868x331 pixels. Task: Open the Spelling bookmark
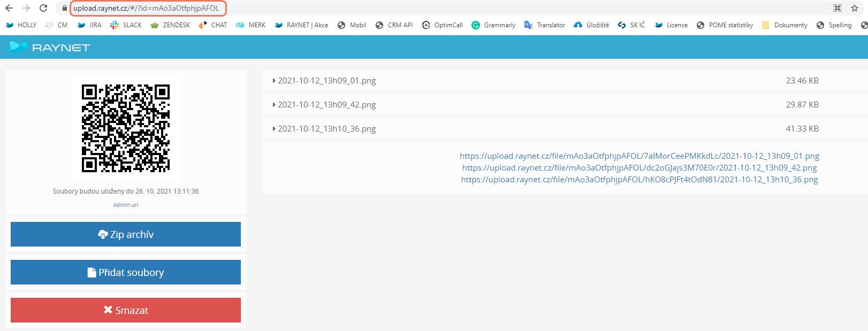834,25
